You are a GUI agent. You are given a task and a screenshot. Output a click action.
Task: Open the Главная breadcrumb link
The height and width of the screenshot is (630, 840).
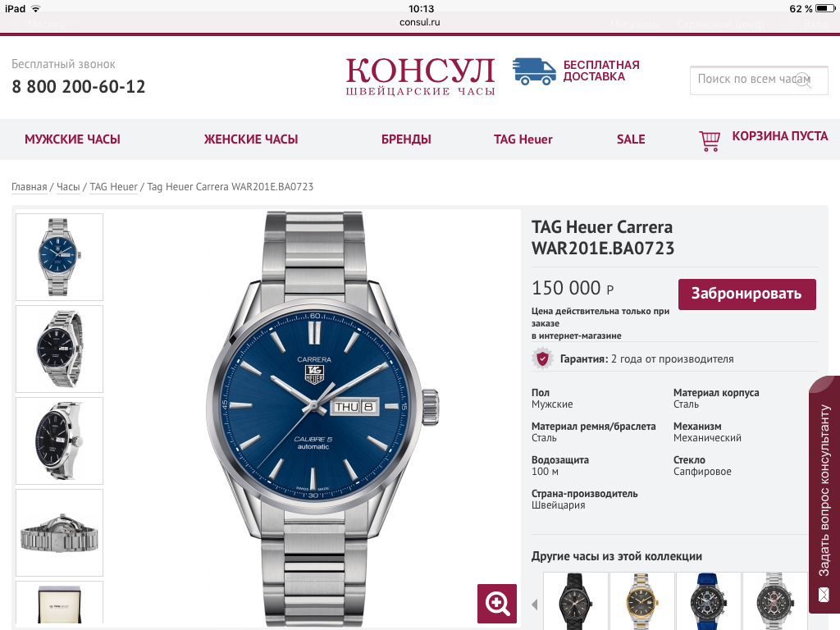[30, 187]
